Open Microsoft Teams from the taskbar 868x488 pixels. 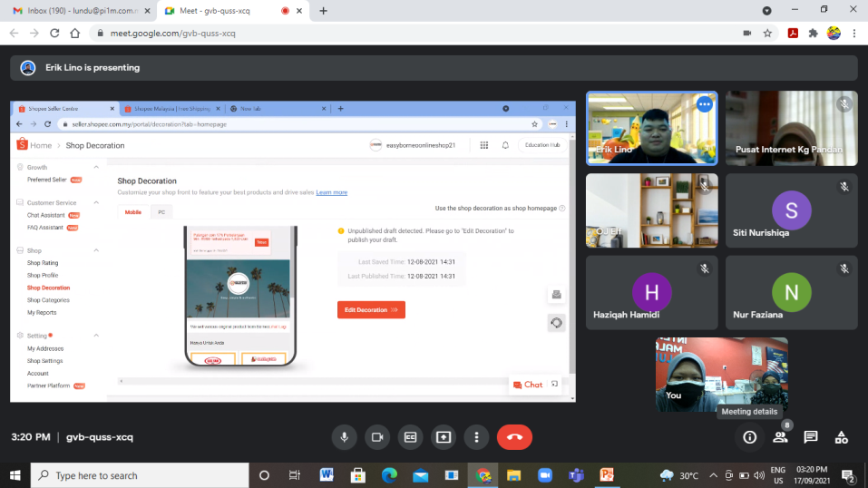pyautogui.click(x=575, y=475)
